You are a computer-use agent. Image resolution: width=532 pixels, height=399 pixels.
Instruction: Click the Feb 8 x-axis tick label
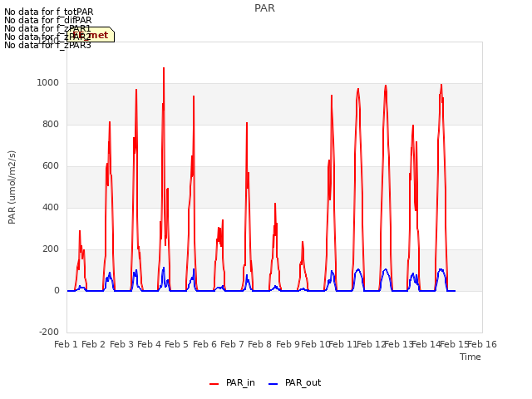click(260, 344)
